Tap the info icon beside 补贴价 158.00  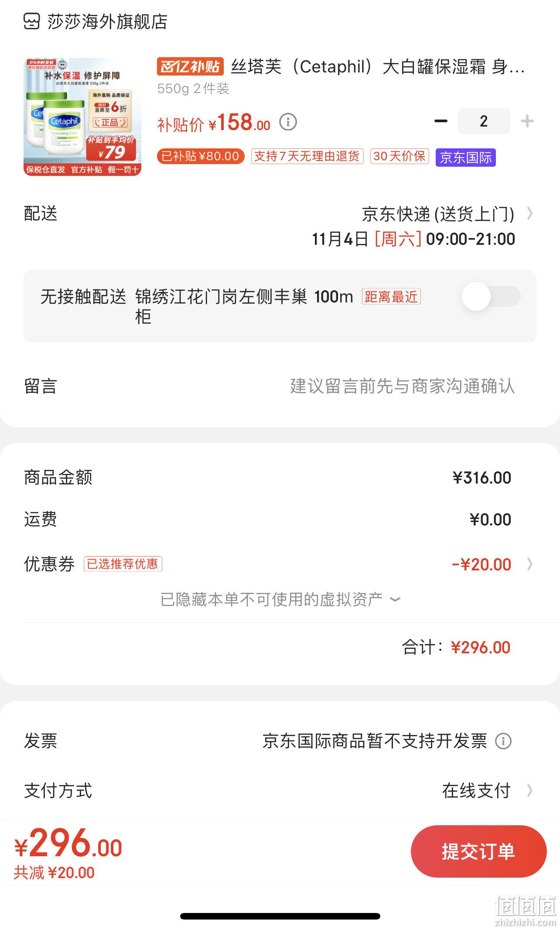point(288,122)
